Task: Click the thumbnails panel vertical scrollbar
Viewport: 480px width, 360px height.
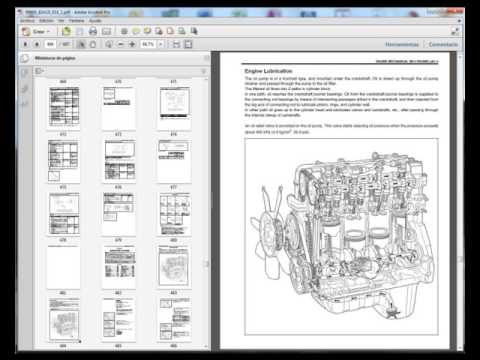Action: coord(206,213)
